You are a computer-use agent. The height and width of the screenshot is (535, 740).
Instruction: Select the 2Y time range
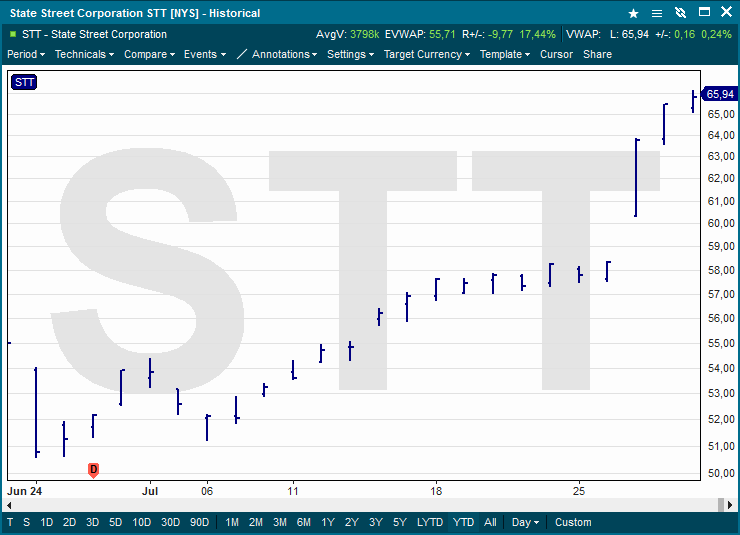click(352, 522)
